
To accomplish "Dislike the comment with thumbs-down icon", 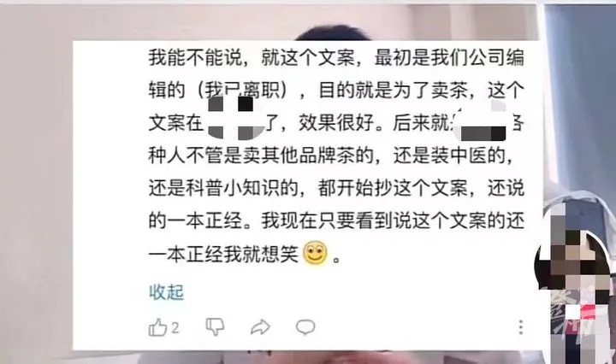I will (x=216, y=326).
